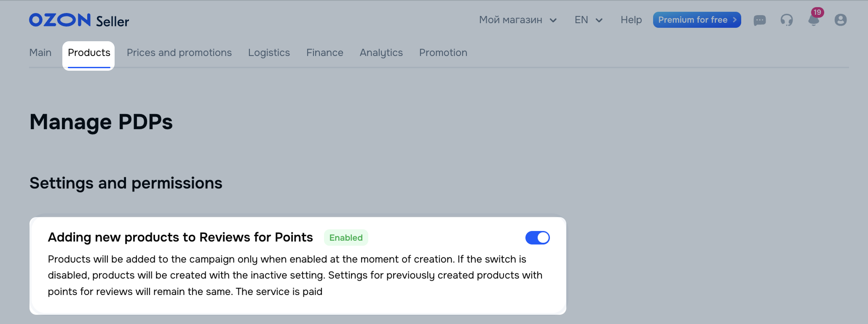Switch to the Analytics tab
This screenshot has height=324, width=868.
(381, 53)
